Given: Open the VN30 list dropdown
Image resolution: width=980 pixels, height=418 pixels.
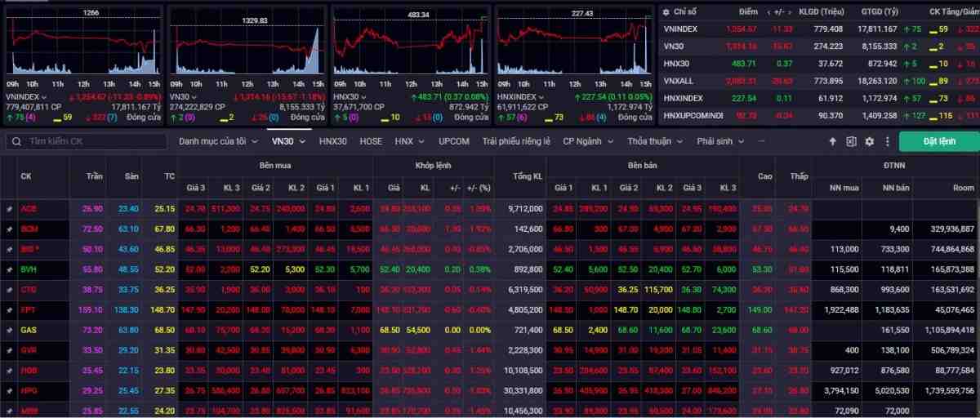Looking at the screenshot, I should pos(288,141).
